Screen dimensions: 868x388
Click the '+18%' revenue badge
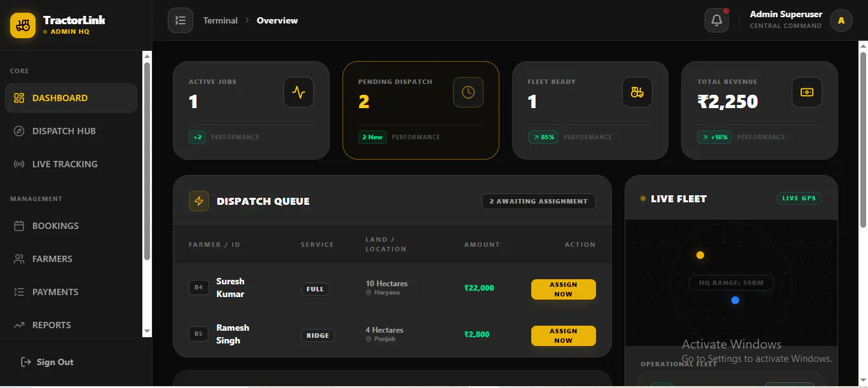(714, 137)
